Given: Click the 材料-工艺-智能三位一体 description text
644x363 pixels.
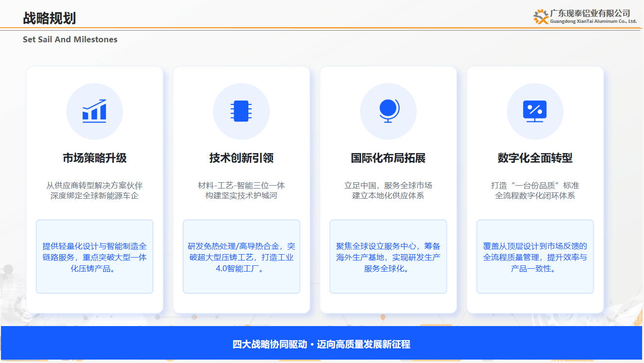Looking at the screenshot, I should click(x=242, y=185).
